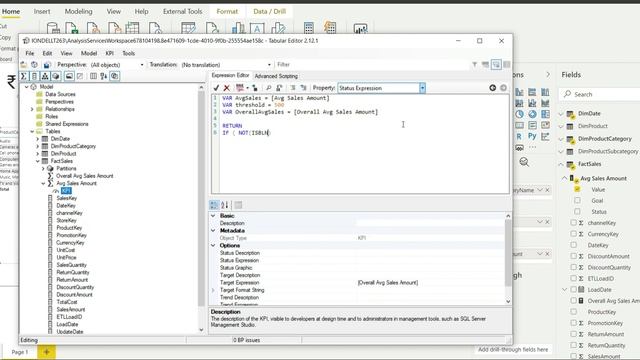640x360 pixels.
Task: Select the Target Expression property row
Action: [358, 282]
